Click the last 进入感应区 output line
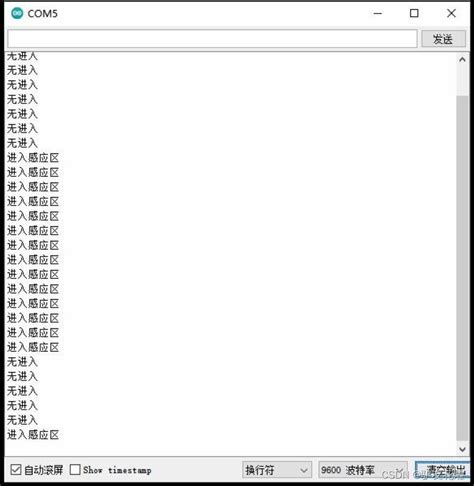Screen dimensions: 474x486 click(33, 434)
